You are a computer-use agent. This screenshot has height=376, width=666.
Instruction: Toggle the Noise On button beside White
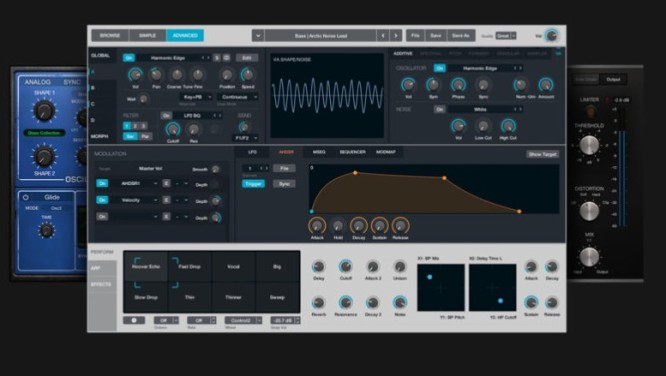pos(440,109)
